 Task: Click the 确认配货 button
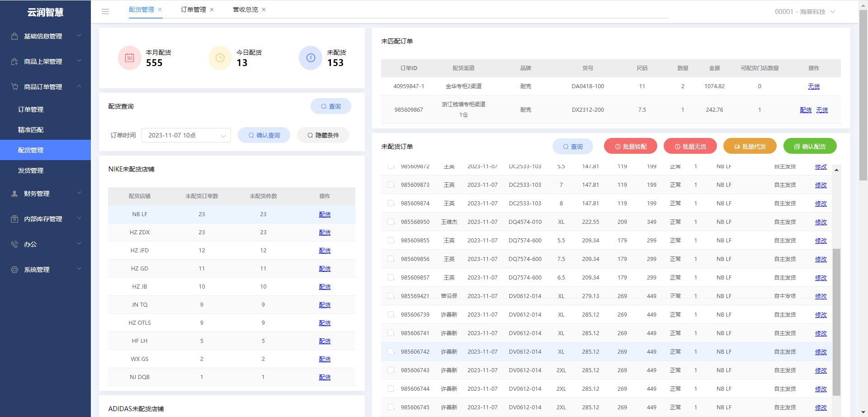[810, 146]
